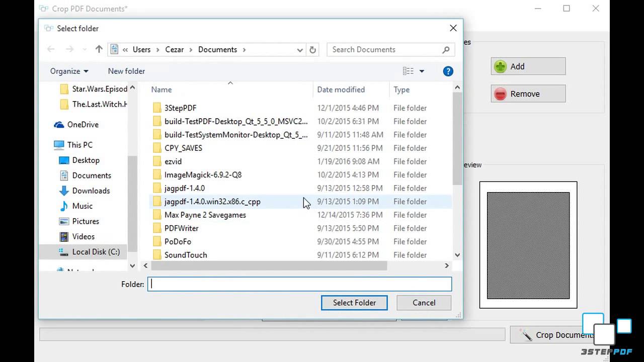Click the Select Folder button

tap(354, 303)
